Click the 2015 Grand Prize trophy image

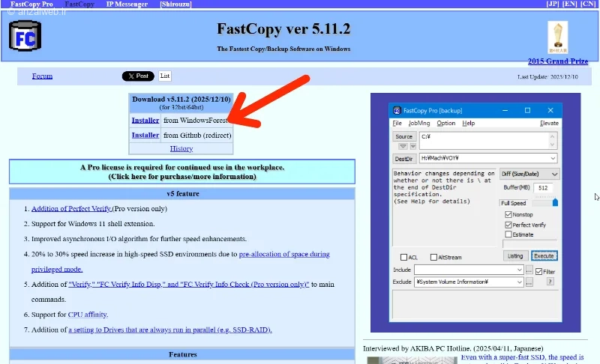(x=557, y=37)
